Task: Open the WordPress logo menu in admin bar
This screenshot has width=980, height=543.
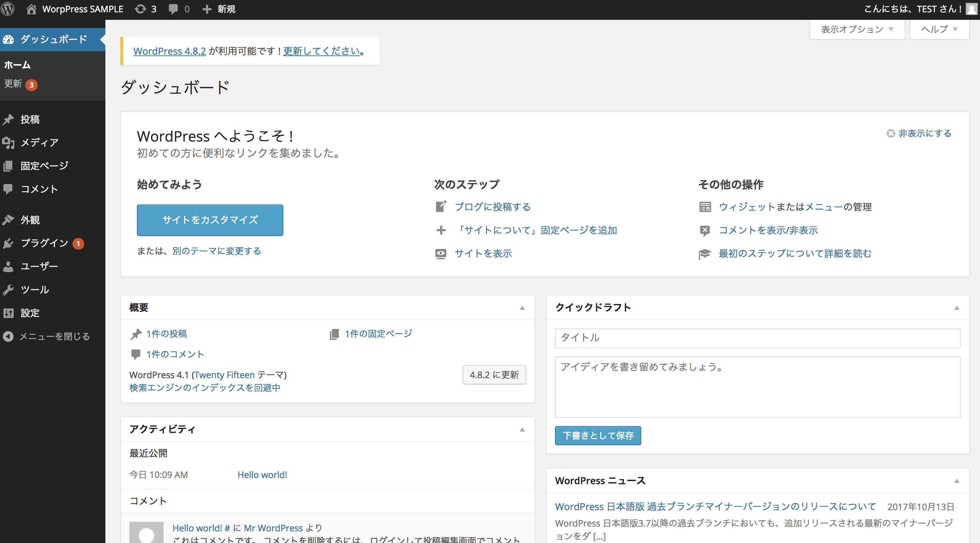Action: tap(8, 9)
